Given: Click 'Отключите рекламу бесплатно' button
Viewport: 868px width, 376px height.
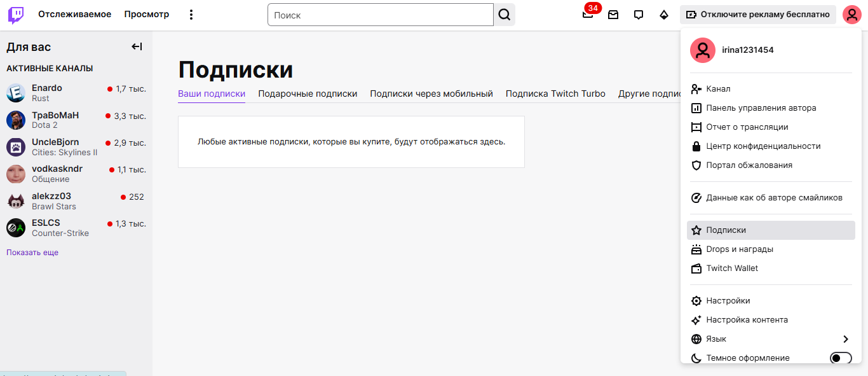Looking at the screenshot, I should pyautogui.click(x=758, y=15).
